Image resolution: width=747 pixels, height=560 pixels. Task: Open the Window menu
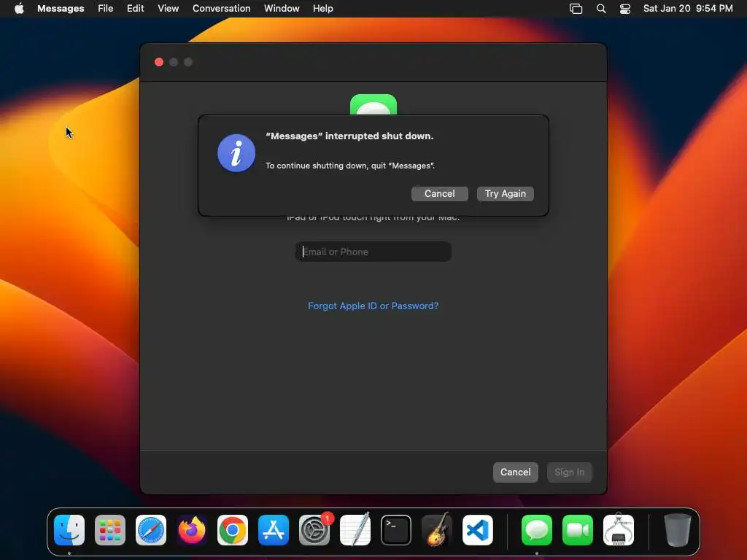[282, 8]
